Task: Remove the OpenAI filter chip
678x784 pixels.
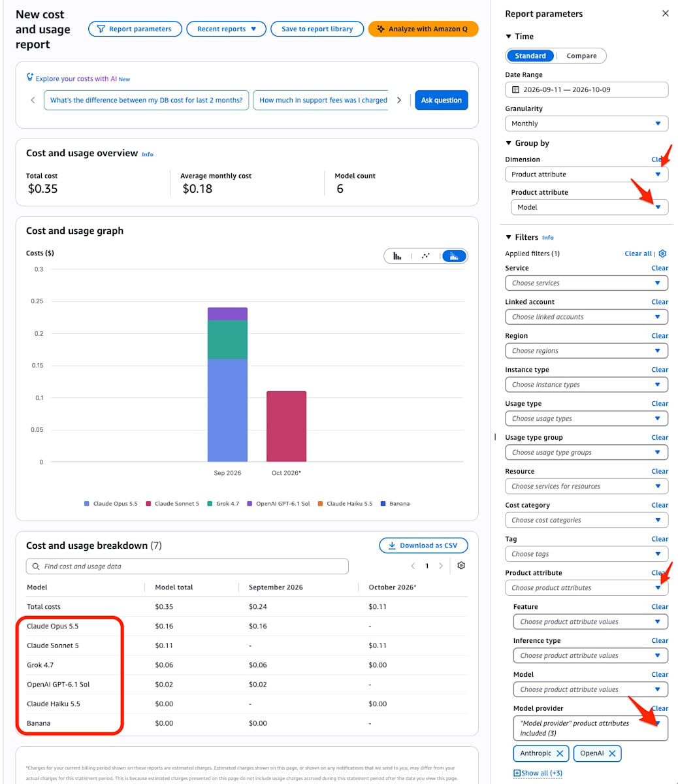Action: [612, 753]
